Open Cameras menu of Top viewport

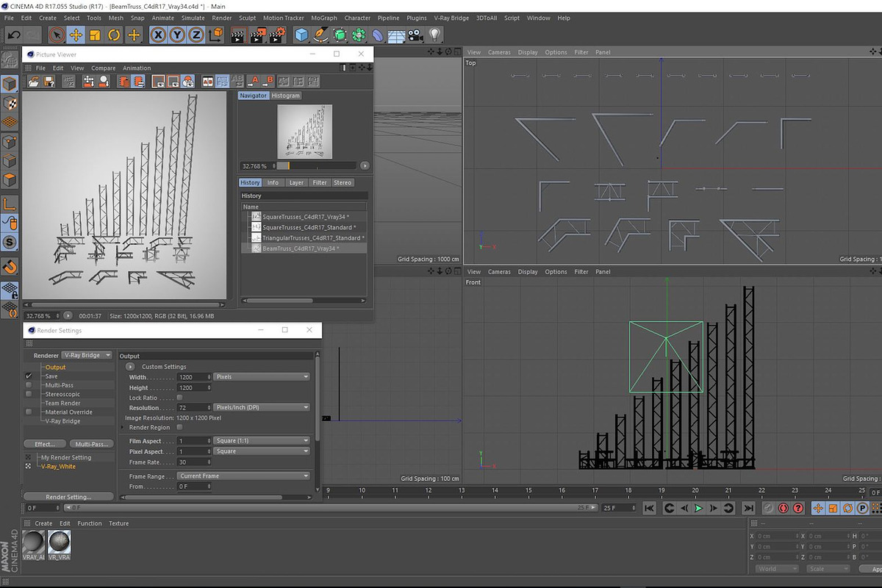(499, 52)
